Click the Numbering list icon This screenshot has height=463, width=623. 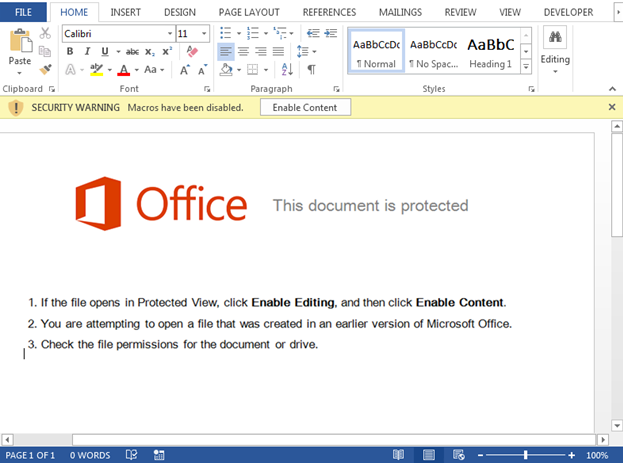pyautogui.click(x=253, y=33)
